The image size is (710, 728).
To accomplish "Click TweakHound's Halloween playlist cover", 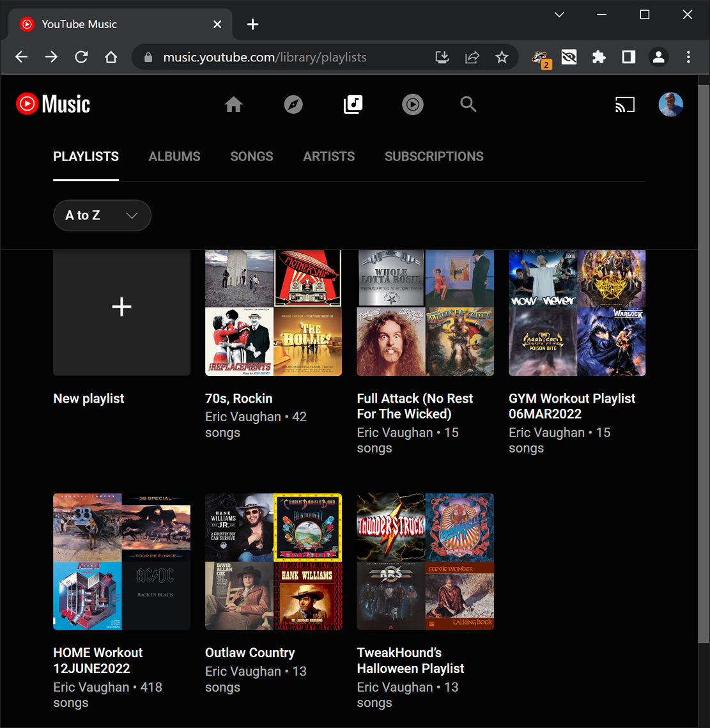I will 426,562.
